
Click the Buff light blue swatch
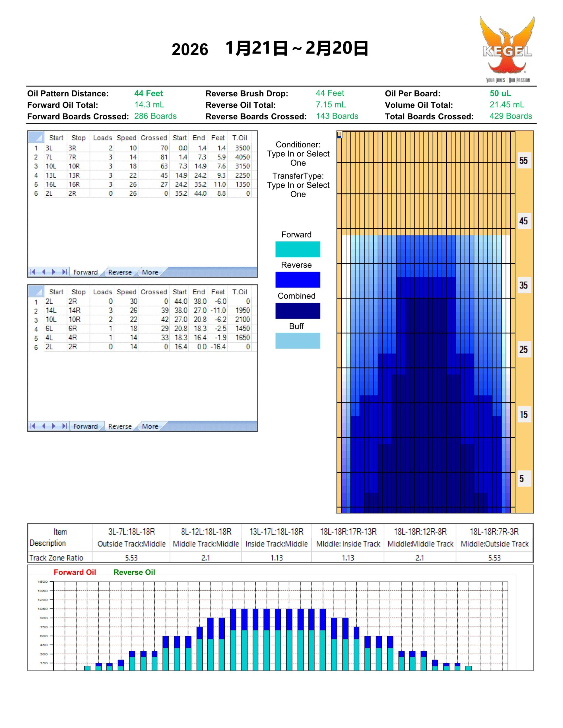[298, 341]
